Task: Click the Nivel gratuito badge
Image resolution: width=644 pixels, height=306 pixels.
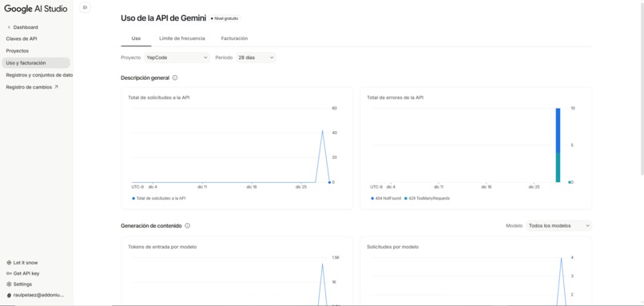Action: [225, 18]
